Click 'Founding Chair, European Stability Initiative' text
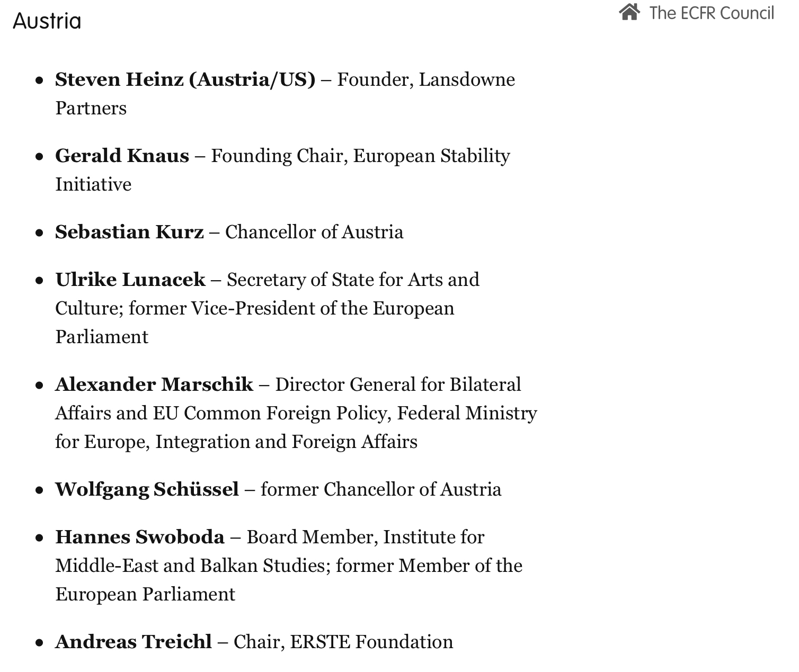The height and width of the screenshot is (672, 799). click(x=360, y=156)
